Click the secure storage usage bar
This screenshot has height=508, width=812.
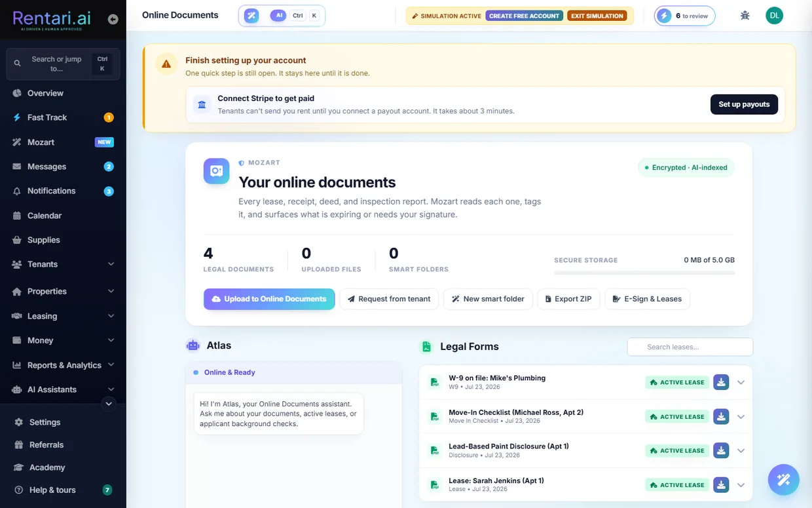(644, 273)
